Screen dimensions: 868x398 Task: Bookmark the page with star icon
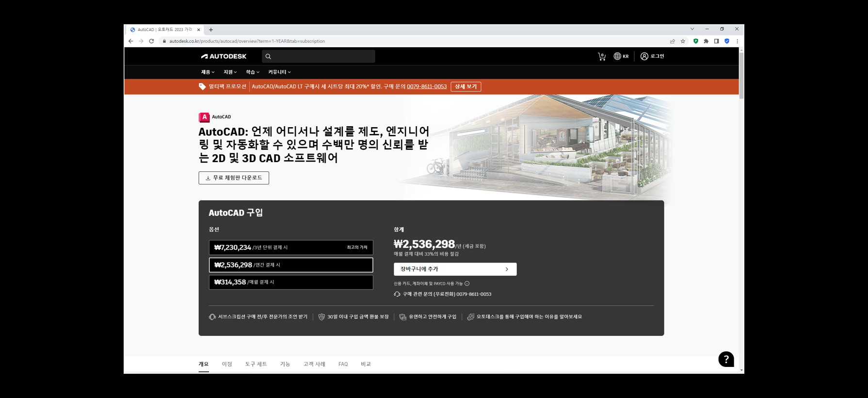coord(683,41)
